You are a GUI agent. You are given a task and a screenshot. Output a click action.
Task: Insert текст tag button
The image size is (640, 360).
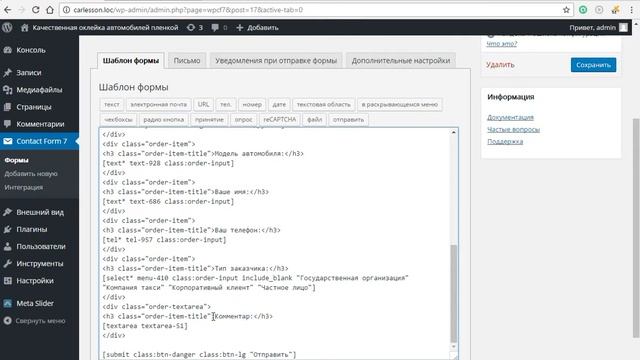[x=111, y=104]
